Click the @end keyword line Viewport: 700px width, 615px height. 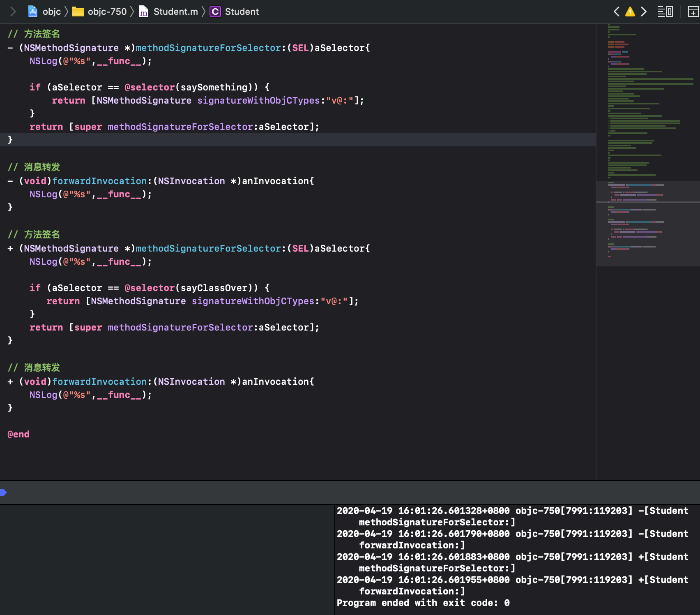tap(18, 434)
